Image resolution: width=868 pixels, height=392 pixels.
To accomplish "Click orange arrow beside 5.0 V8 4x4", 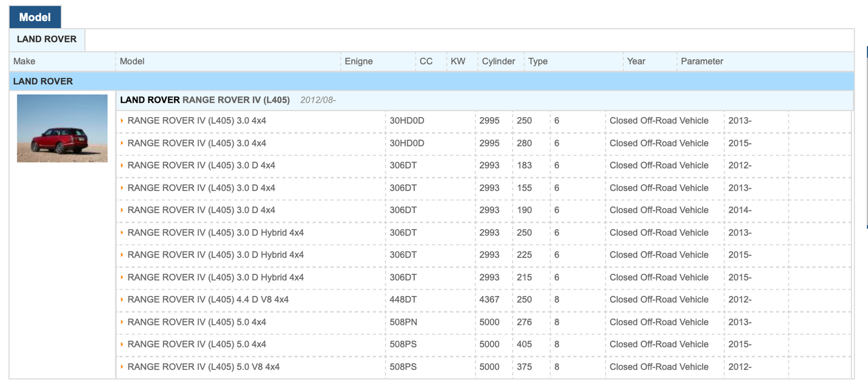I will (123, 367).
